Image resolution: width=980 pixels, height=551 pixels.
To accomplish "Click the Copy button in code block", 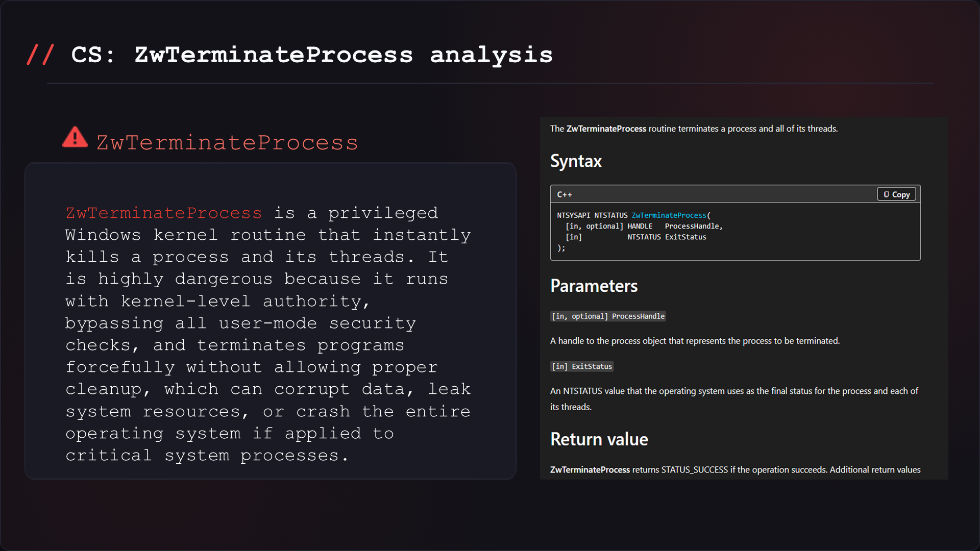I will click(x=896, y=194).
